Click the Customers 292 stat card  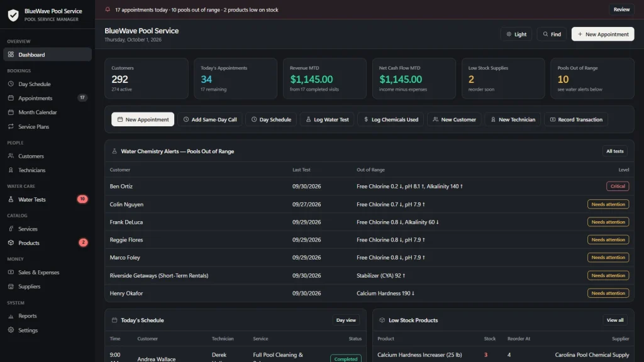click(x=146, y=79)
